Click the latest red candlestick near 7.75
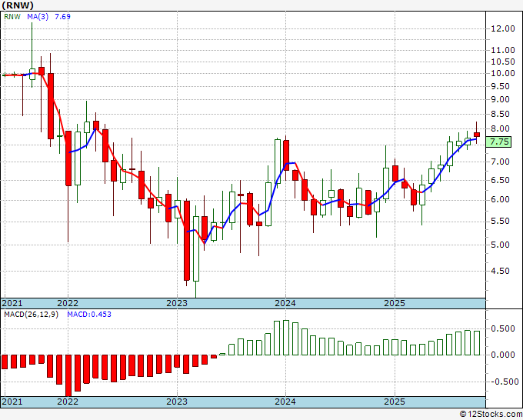The height and width of the screenshot is (420, 523). pyautogui.click(x=477, y=135)
